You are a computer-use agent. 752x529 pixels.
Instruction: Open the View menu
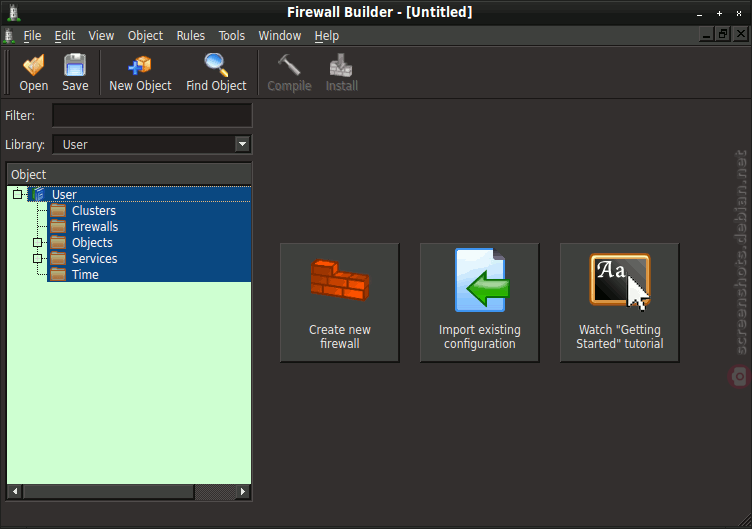click(x=101, y=36)
